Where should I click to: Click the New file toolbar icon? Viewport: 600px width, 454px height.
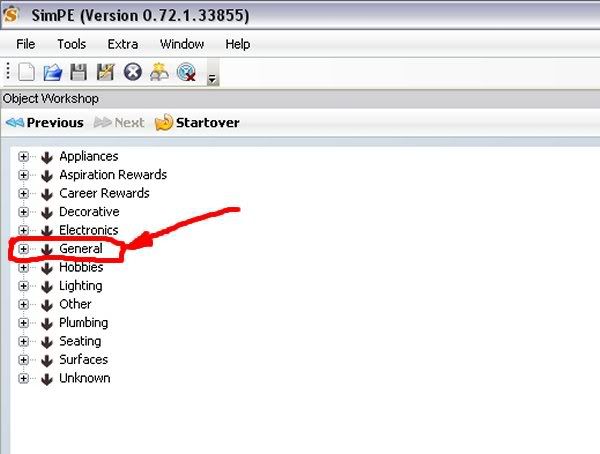click(x=26, y=72)
